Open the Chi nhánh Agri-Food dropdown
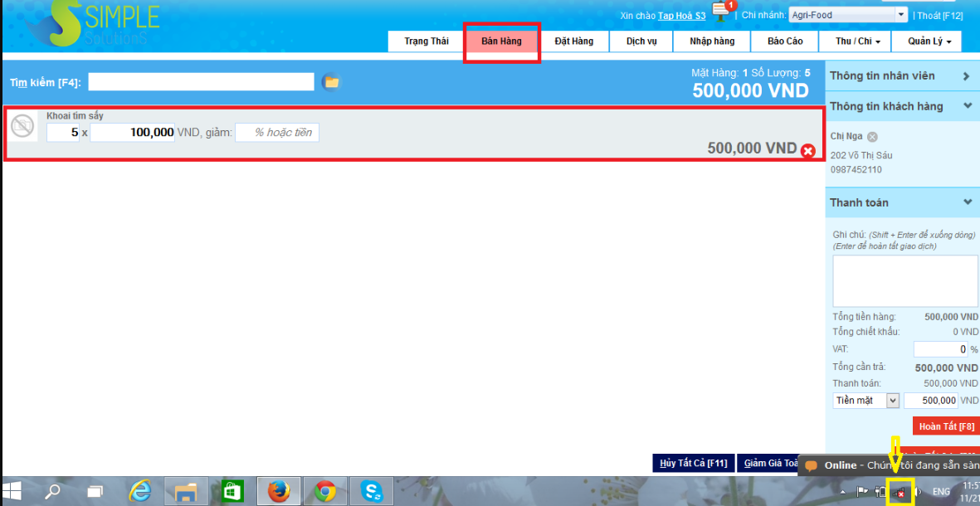Screen dimensions: 980x506 [901, 15]
